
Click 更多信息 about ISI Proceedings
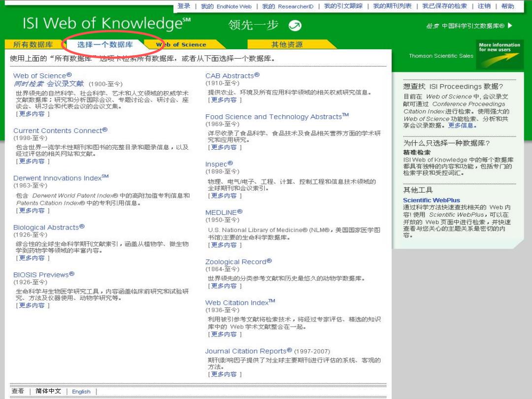point(462,126)
